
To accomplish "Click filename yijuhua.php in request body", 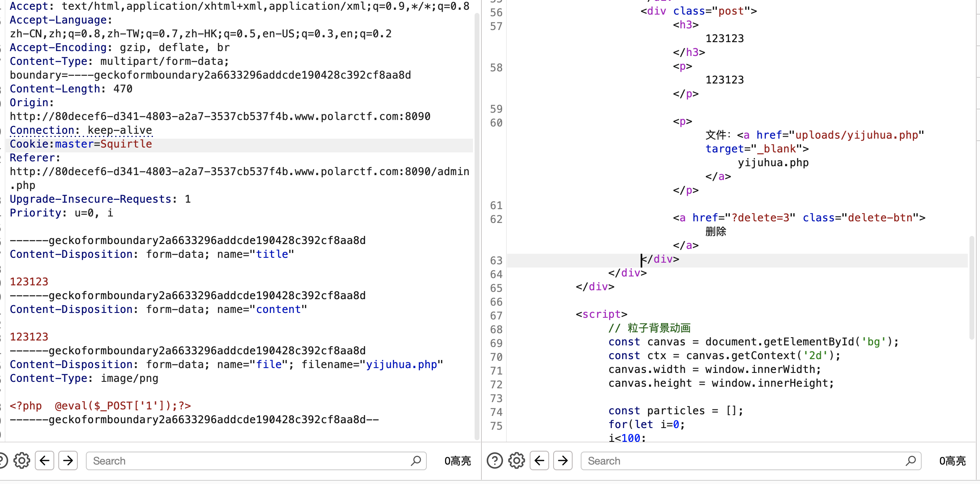I will tap(401, 365).
